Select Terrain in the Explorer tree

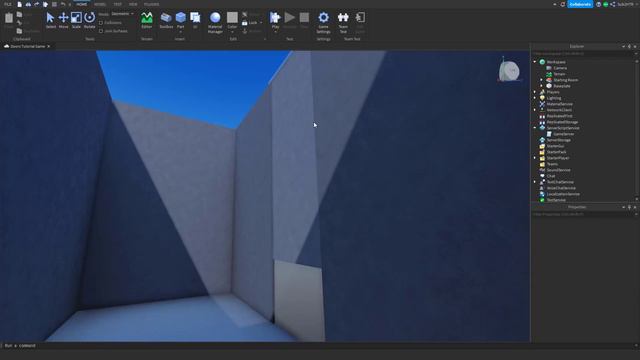point(559,74)
